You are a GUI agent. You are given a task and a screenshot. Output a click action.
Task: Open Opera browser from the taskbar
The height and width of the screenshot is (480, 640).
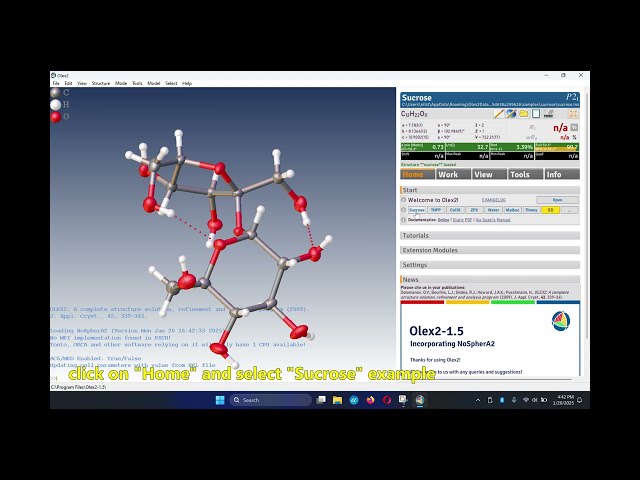point(387,400)
